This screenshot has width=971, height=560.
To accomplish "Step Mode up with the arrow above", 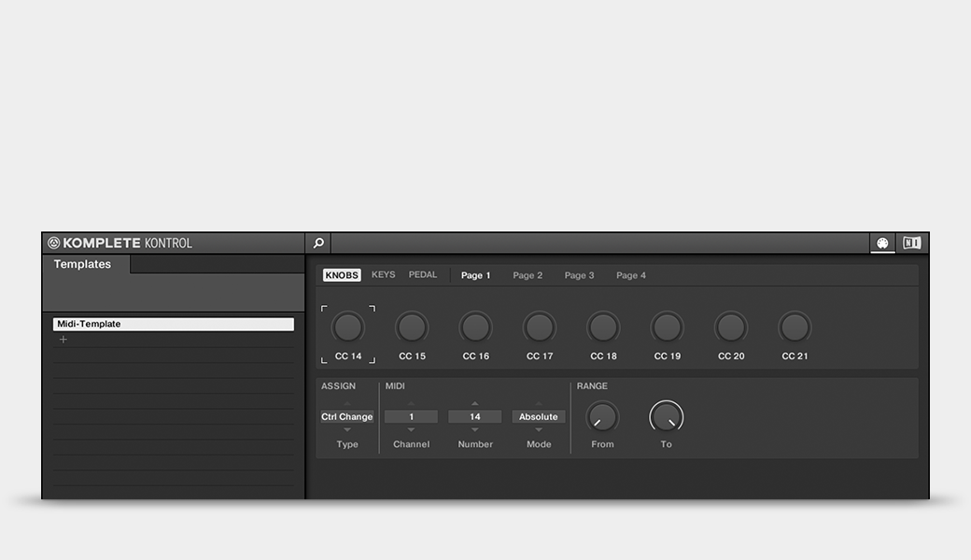I will (539, 403).
